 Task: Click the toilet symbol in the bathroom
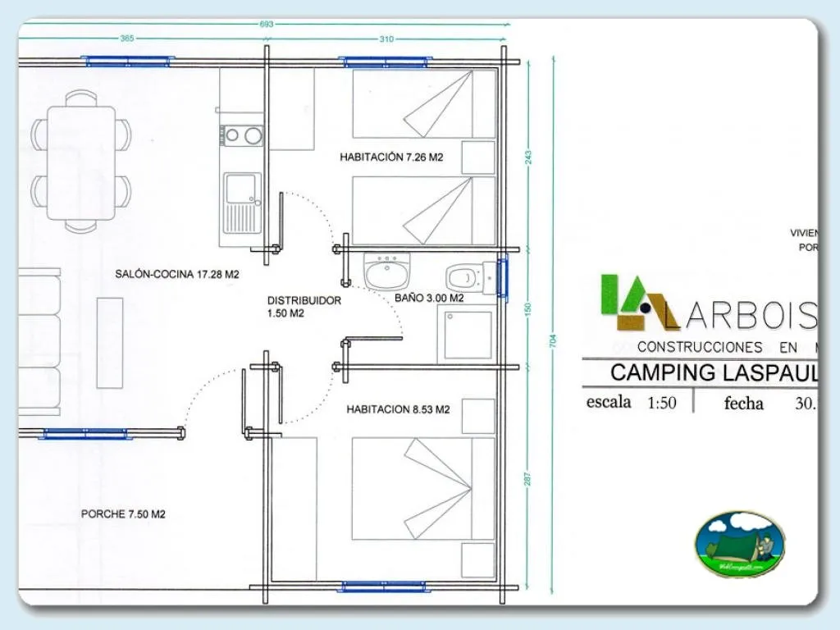(472, 277)
